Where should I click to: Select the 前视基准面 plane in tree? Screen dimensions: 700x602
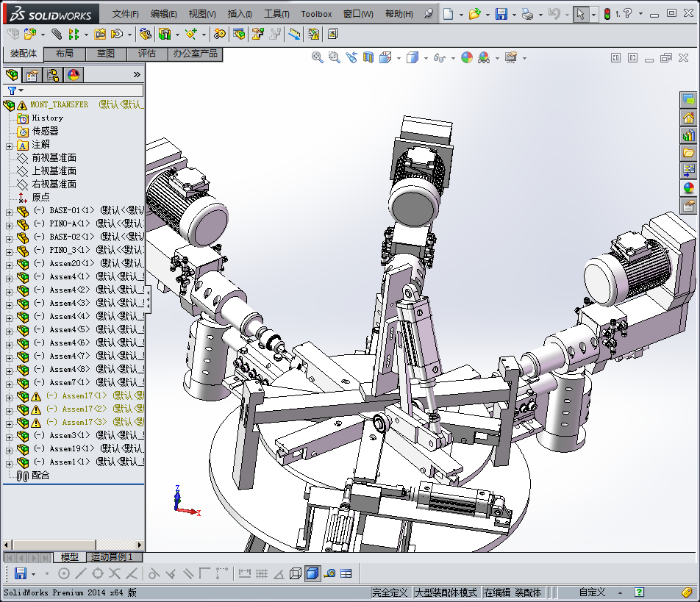point(54,158)
